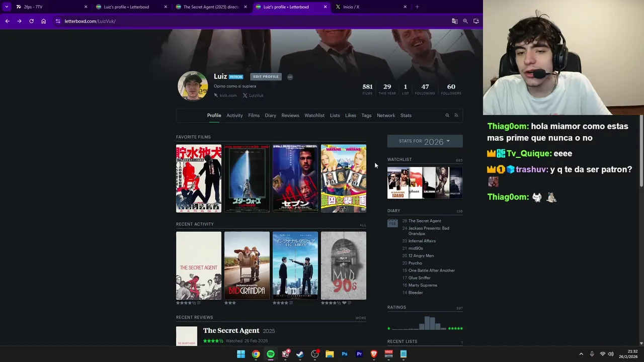The height and width of the screenshot is (362, 644).
Task: Open the Bad Grandpa recent activity poster
Action: (247, 265)
